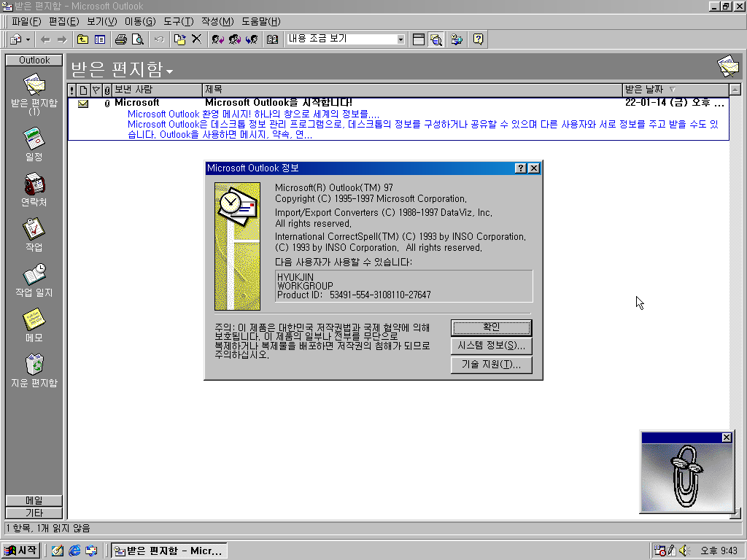This screenshot has height=560, width=747.
Task: Click the Forward message icon
Action: point(252,39)
